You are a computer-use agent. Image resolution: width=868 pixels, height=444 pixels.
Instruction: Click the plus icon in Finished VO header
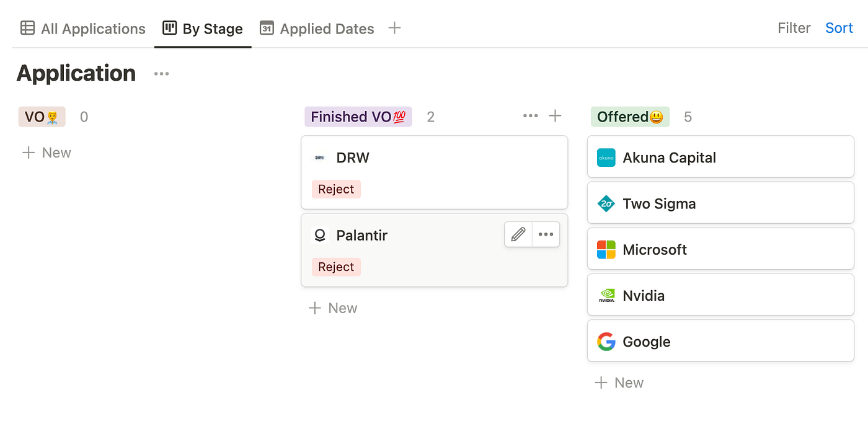[x=556, y=116]
